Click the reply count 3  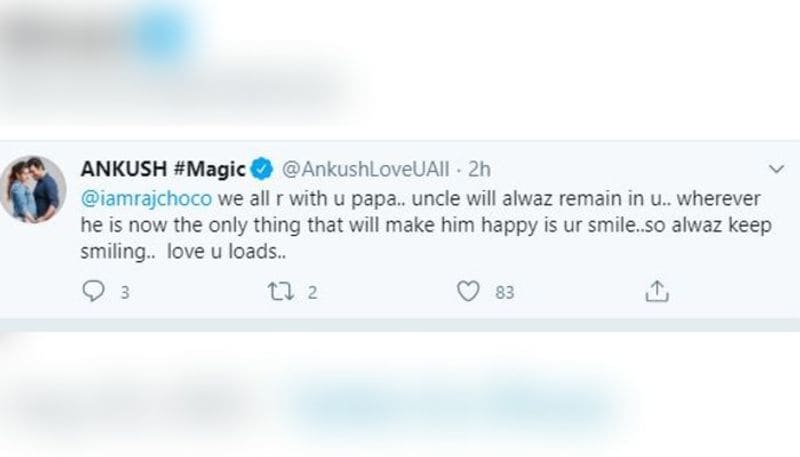125,293
